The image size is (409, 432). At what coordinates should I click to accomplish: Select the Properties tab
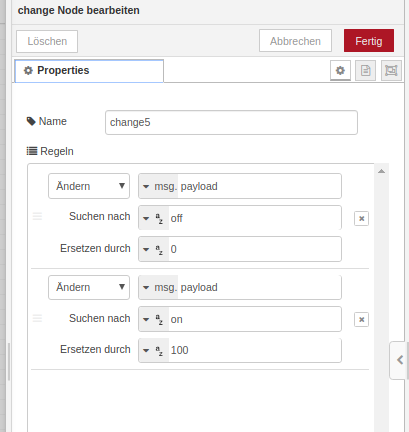pyautogui.click(x=89, y=71)
